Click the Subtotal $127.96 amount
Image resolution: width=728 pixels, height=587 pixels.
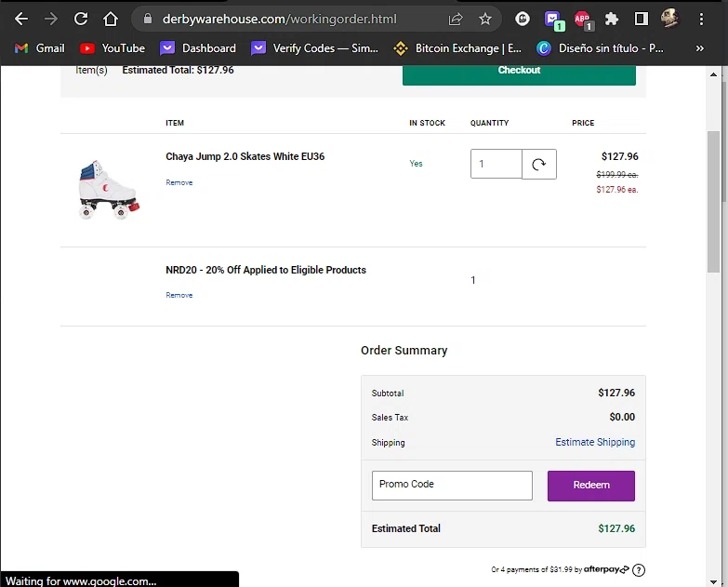point(616,393)
